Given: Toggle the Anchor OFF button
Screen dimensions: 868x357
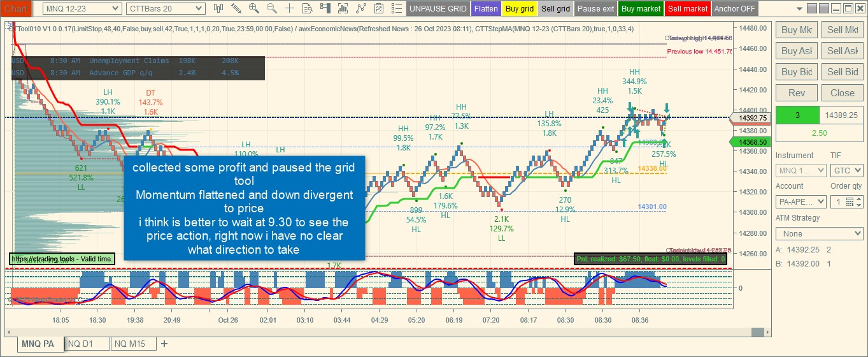Looking at the screenshot, I should (735, 9).
